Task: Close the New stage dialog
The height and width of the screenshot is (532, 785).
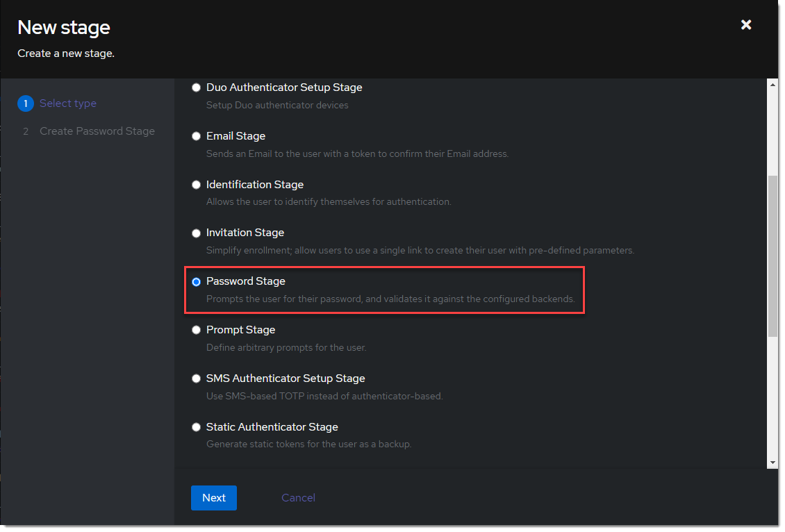Action: click(x=746, y=25)
